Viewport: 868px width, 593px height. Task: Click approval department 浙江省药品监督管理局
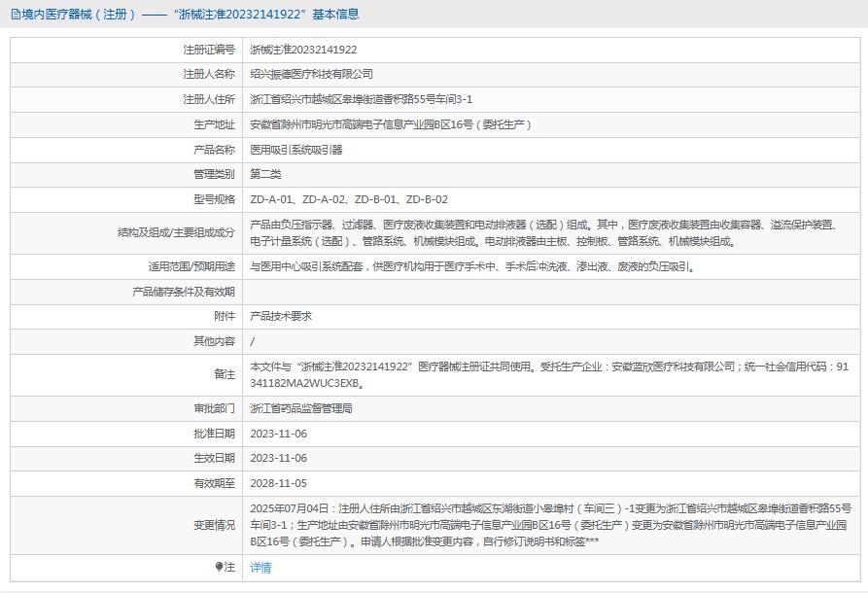coord(301,408)
